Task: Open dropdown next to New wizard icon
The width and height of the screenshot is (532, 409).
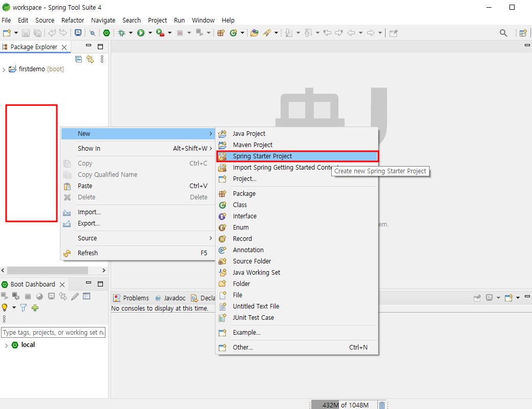Action: point(15,33)
